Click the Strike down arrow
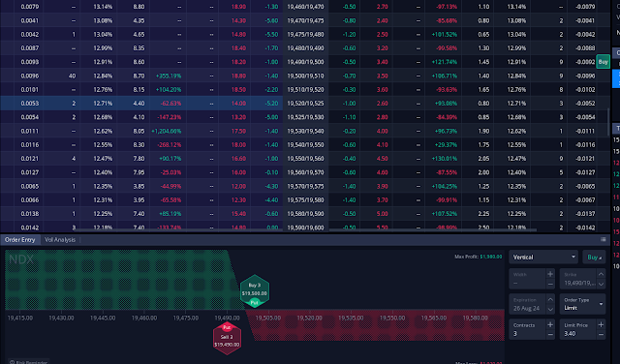This screenshot has width=620, height=364. pos(601,284)
